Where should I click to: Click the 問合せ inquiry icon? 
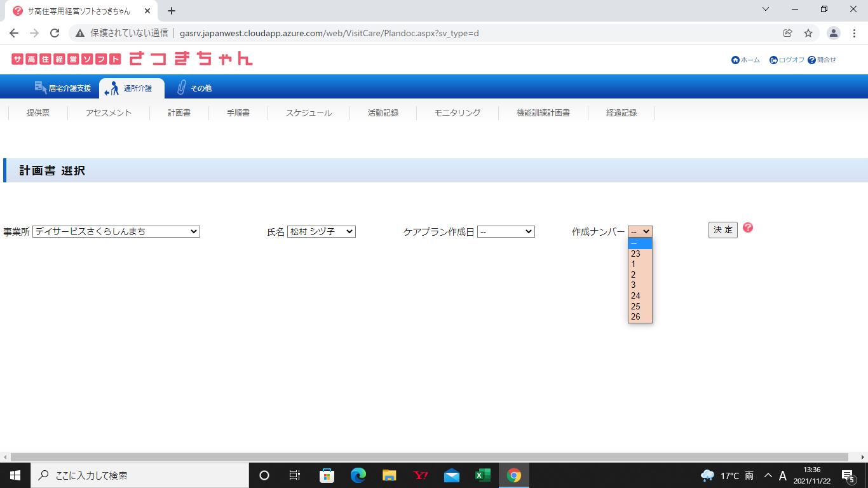pyautogui.click(x=811, y=60)
